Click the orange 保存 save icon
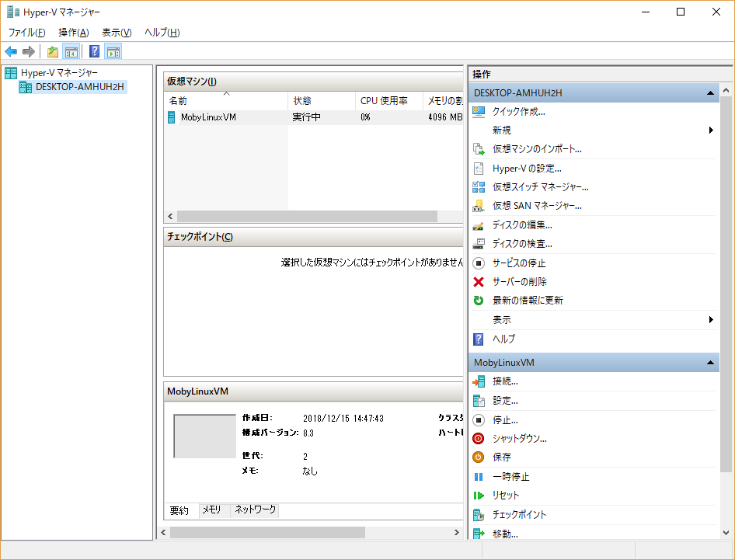This screenshot has height=560, width=735. pos(478,457)
